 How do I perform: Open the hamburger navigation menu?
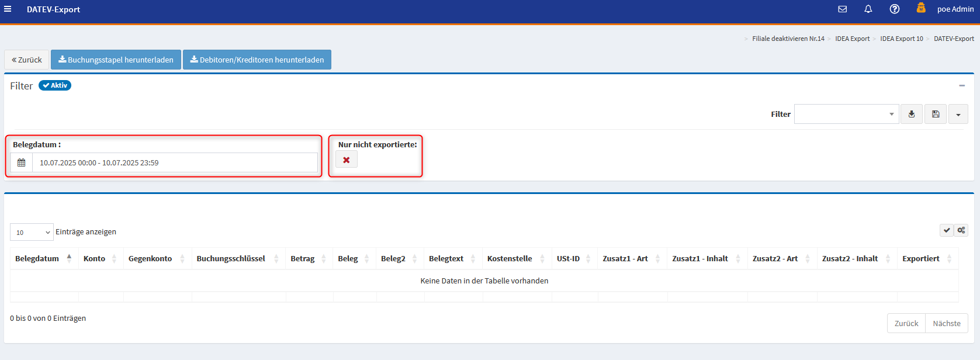point(8,9)
